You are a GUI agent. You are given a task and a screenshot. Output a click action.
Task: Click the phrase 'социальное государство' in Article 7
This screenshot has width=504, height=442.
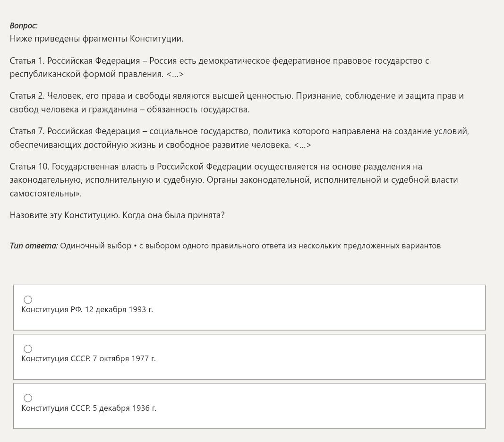point(199,131)
